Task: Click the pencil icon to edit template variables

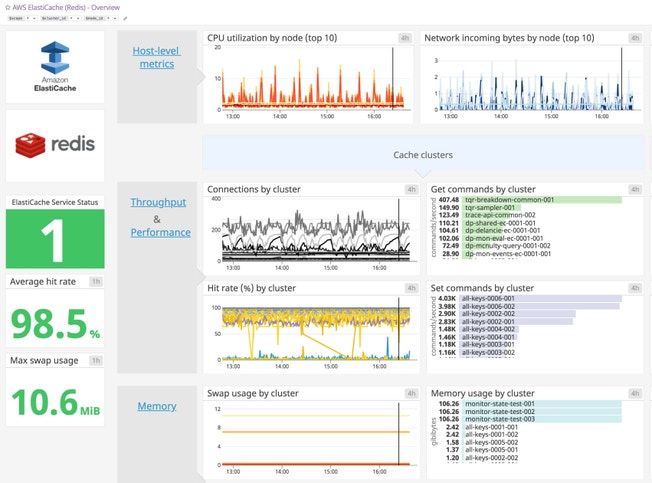Action: [125, 18]
